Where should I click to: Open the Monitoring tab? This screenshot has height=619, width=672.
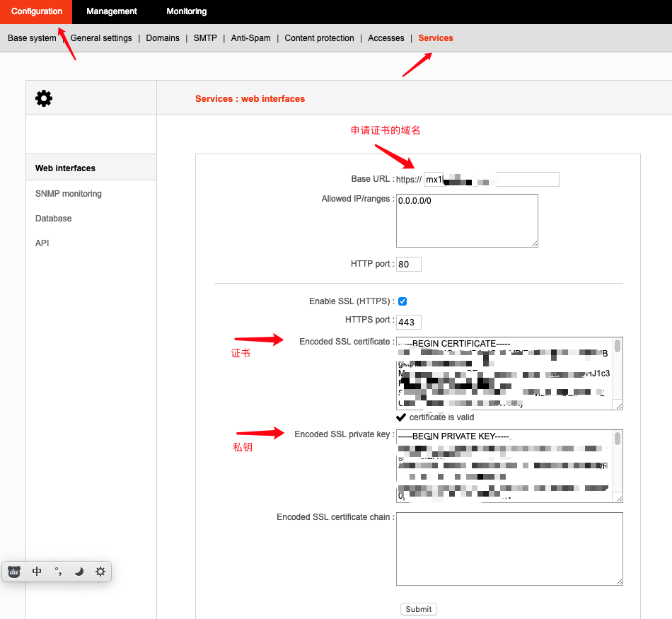187,11
